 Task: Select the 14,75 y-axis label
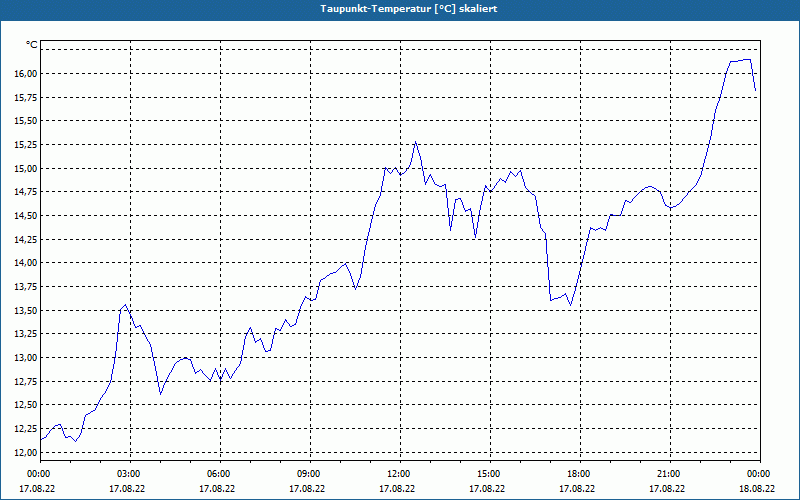point(27,192)
